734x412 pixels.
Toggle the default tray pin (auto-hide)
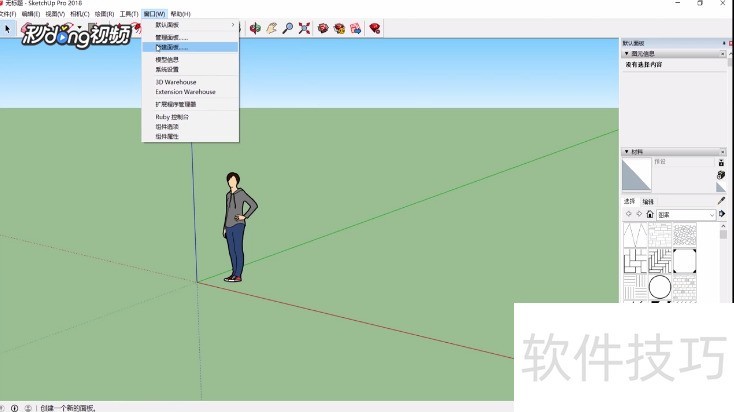(724, 43)
